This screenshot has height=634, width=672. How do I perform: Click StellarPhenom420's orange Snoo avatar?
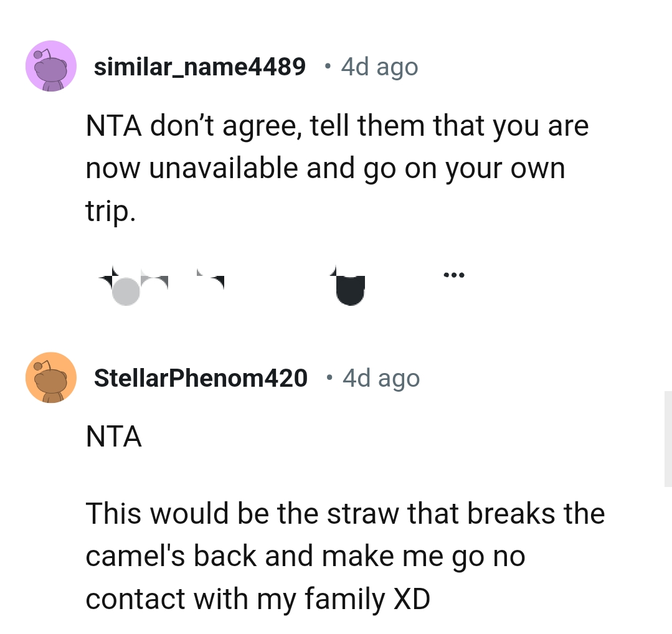coord(50,377)
